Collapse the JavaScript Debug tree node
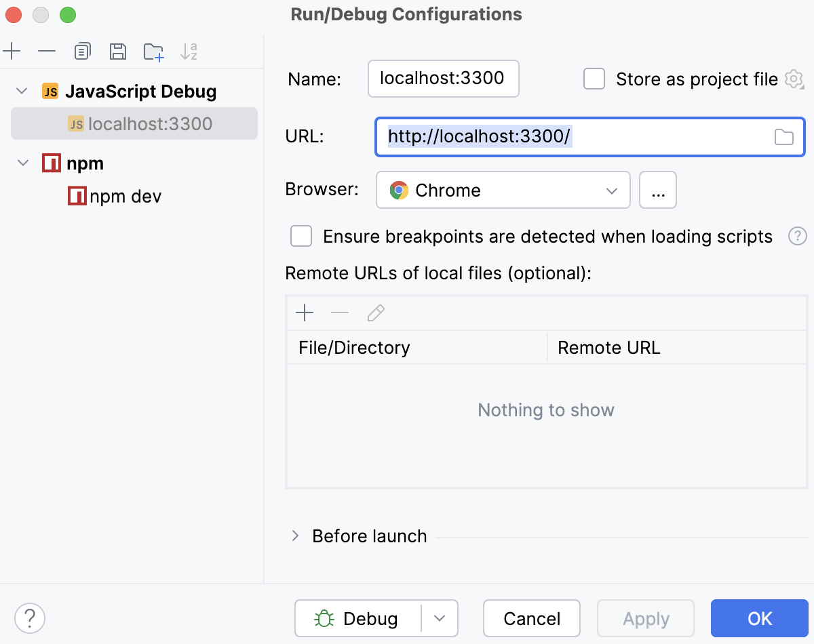 coord(21,90)
